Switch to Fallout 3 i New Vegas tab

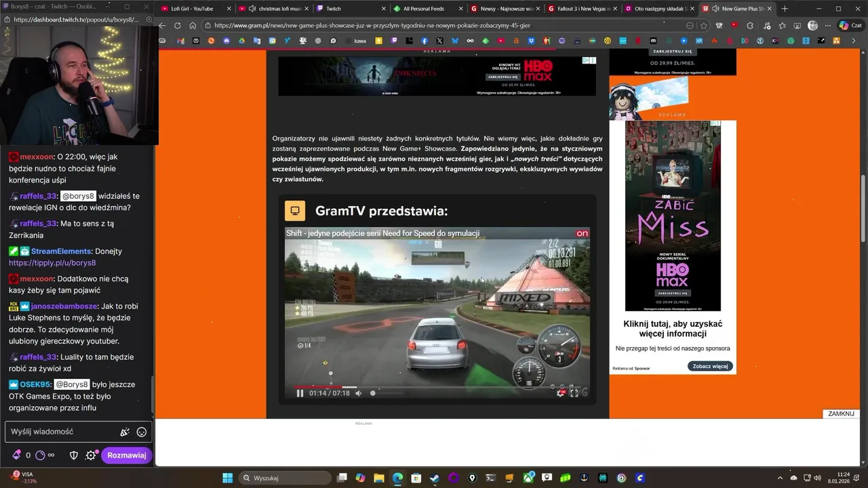[x=583, y=9]
